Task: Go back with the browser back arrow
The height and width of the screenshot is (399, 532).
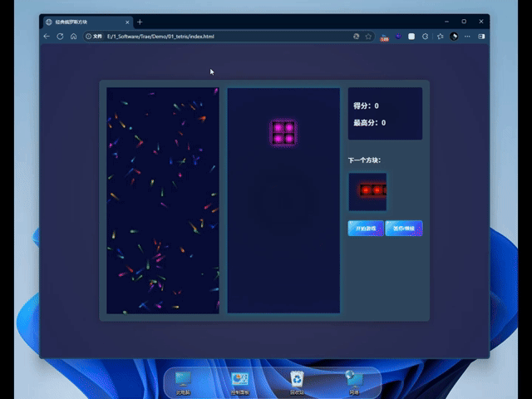Action: (x=47, y=37)
